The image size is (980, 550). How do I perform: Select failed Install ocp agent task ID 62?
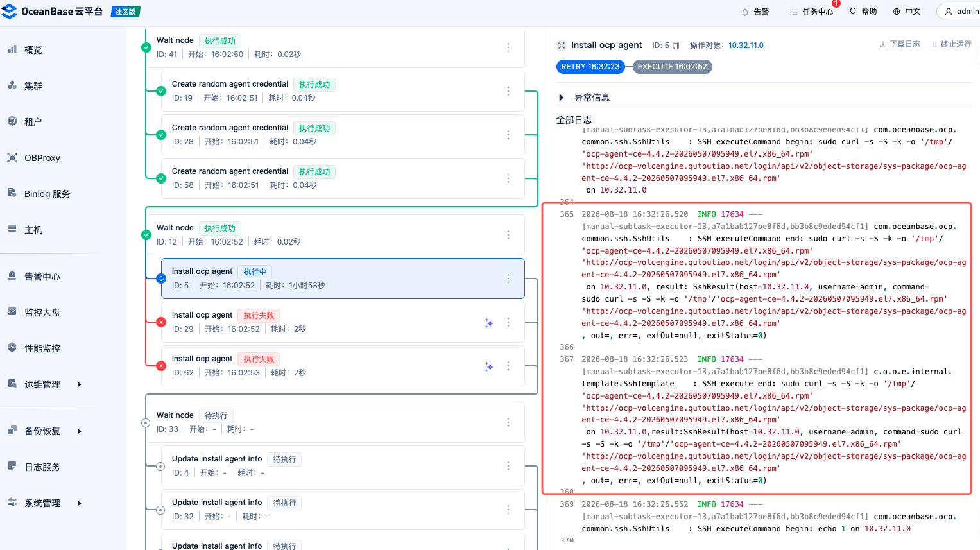pyautogui.click(x=343, y=366)
